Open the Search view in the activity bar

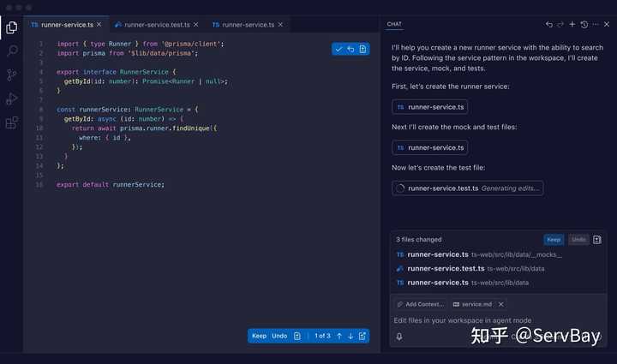coord(12,51)
